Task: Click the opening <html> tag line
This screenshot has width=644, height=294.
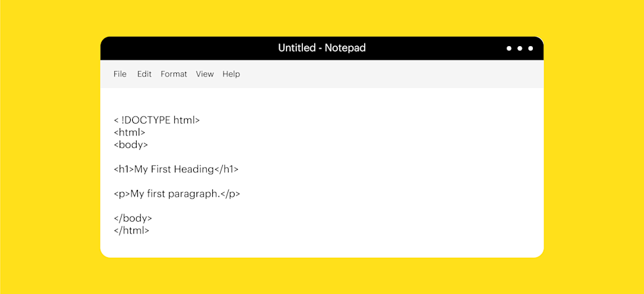Action: pos(129,133)
